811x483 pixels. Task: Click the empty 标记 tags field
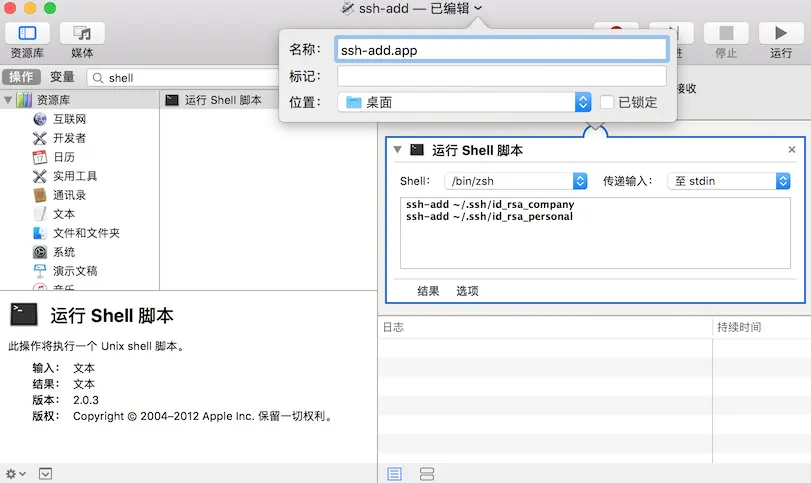pyautogui.click(x=502, y=77)
